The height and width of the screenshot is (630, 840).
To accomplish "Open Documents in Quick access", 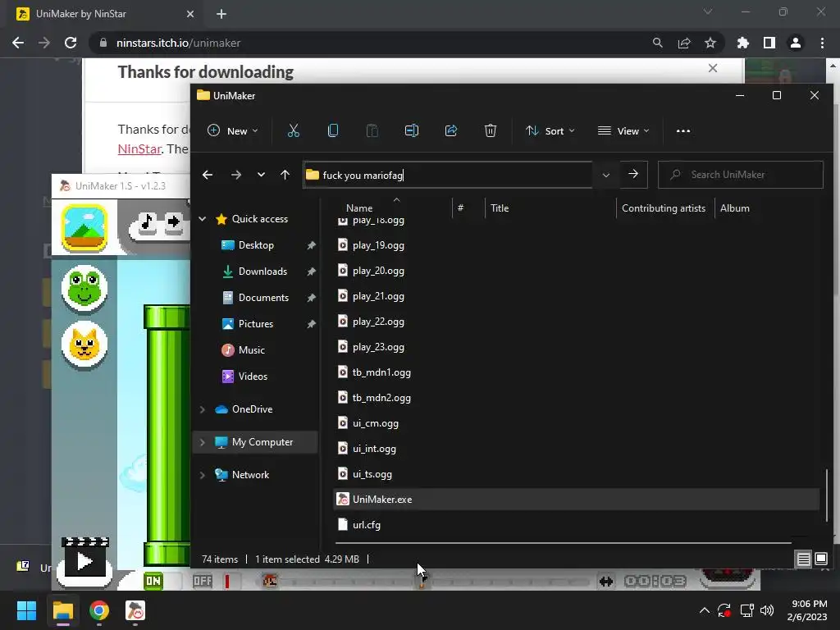I will point(263,297).
